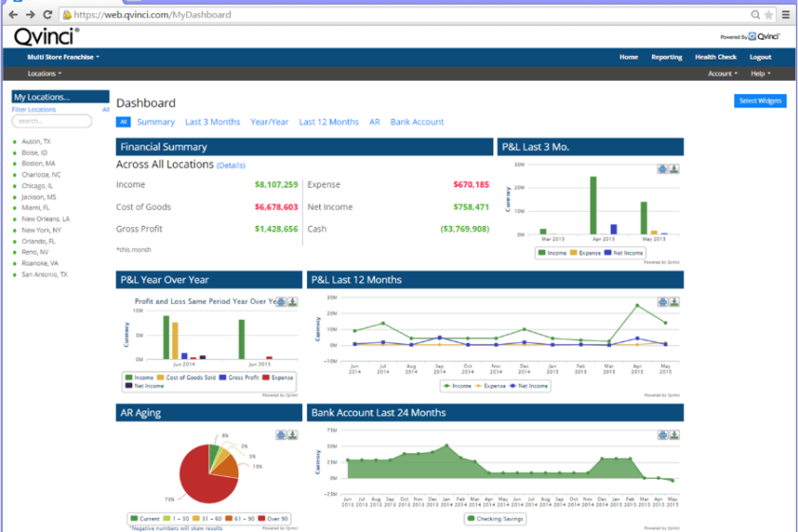Select the Boston, MA location
The height and width of the screenshot is (532, 798).
(38, 163)
